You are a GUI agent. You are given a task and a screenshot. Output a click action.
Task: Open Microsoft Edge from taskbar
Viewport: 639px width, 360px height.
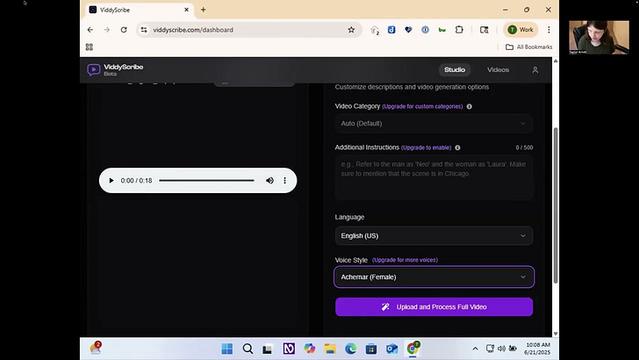pyautogui.click(x=350, y=349)
